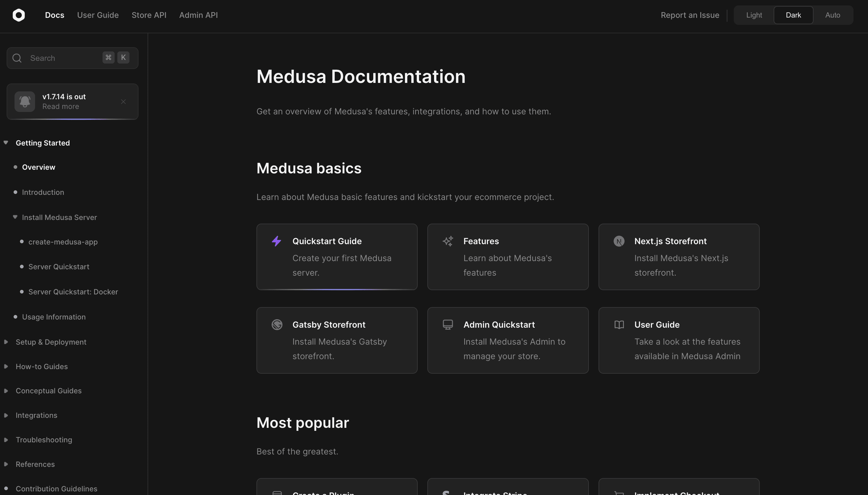Switch to the Admin API section

(x=198, y=15)
